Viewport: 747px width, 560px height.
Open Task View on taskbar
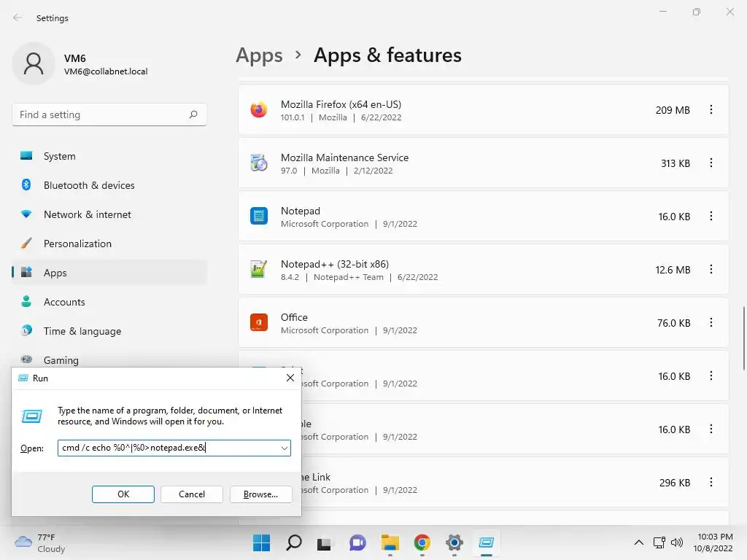click(x=325, y=542)
